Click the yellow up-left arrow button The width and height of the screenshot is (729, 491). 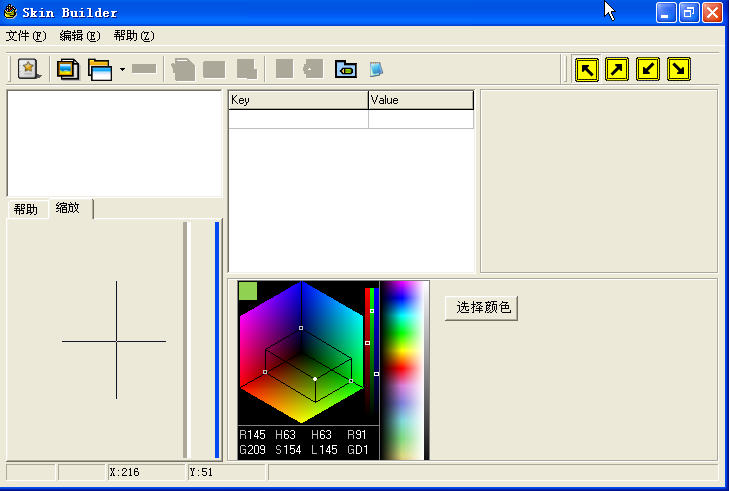pyautogui.click(x=587, y=70)
